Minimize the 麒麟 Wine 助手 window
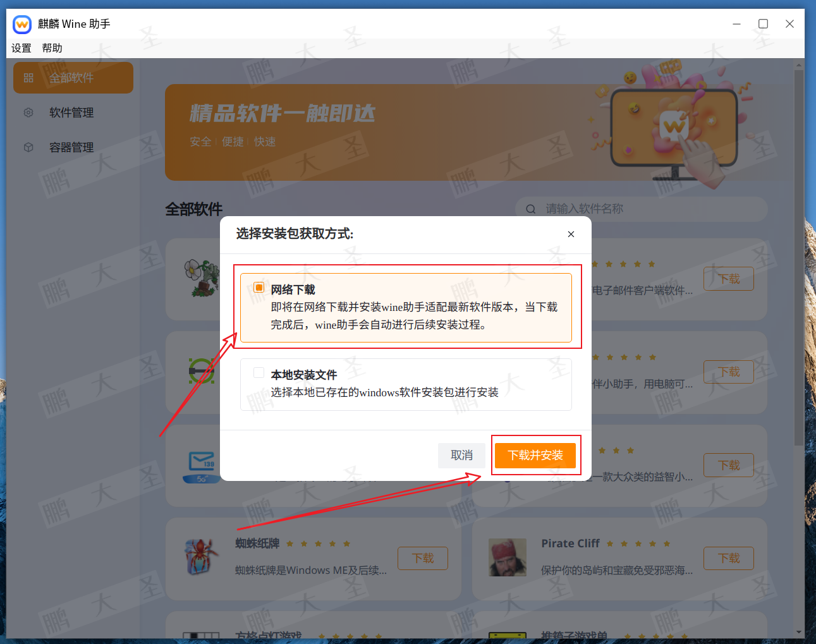816x644 pixels. 736,24
